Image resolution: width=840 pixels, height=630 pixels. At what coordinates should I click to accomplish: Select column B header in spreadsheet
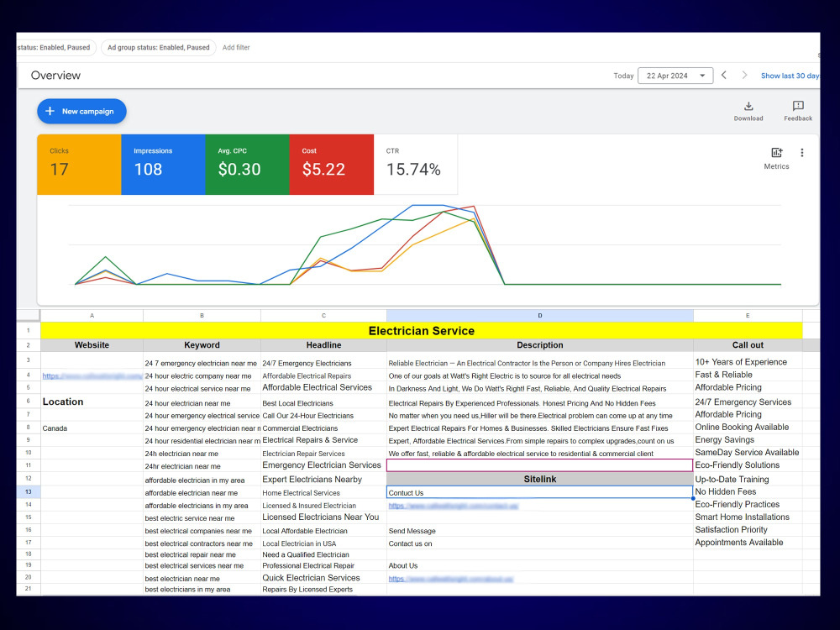coord(202,316)
